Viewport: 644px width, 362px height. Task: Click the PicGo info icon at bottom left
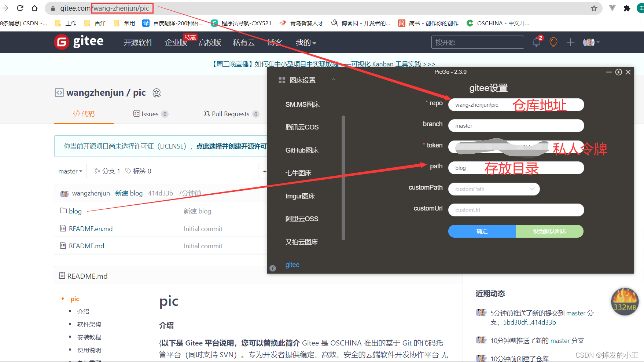[x=273, y=268]
